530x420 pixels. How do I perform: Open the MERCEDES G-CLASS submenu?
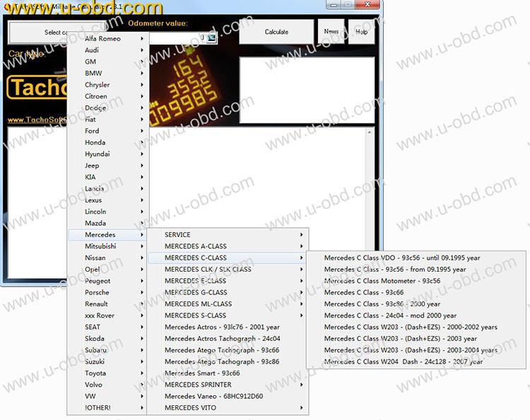[x=227, y=292]
